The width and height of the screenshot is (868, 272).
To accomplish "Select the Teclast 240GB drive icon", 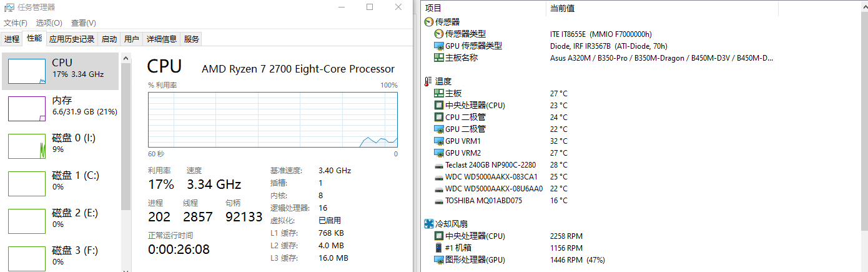I will 438,165.
